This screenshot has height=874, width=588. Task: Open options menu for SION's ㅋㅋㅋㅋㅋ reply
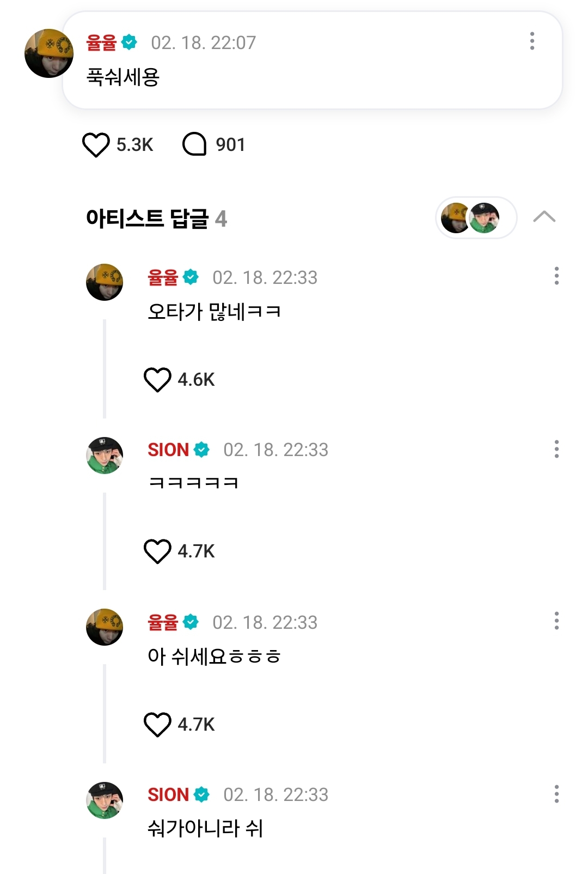[556, 449]
